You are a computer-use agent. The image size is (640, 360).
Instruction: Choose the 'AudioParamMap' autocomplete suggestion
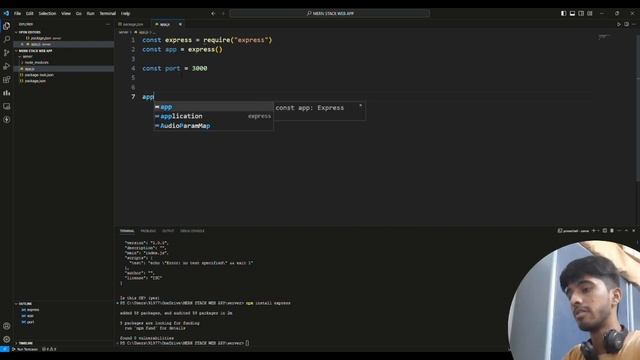(x=213, y=126)
